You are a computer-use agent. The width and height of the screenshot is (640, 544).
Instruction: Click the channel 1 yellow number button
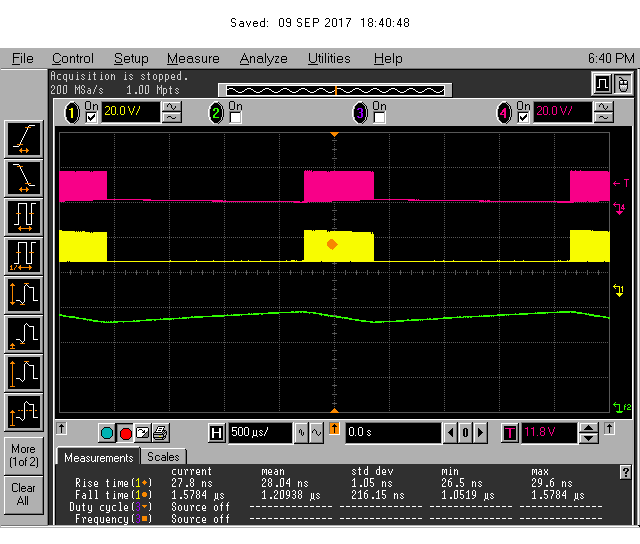72,113
